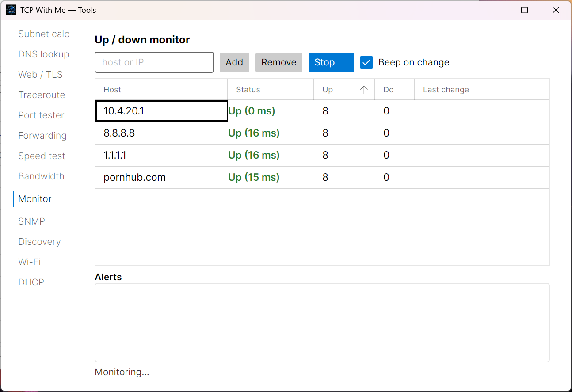Click the Add host button
The height and width of the screenshot is (392, 572).
[234, 62]
